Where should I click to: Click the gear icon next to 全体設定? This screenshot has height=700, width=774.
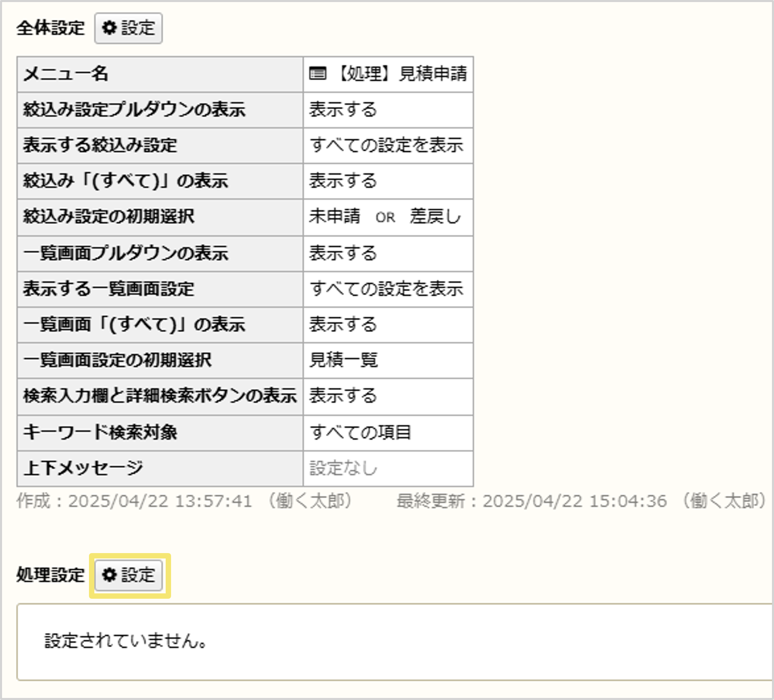pos(110,28)
